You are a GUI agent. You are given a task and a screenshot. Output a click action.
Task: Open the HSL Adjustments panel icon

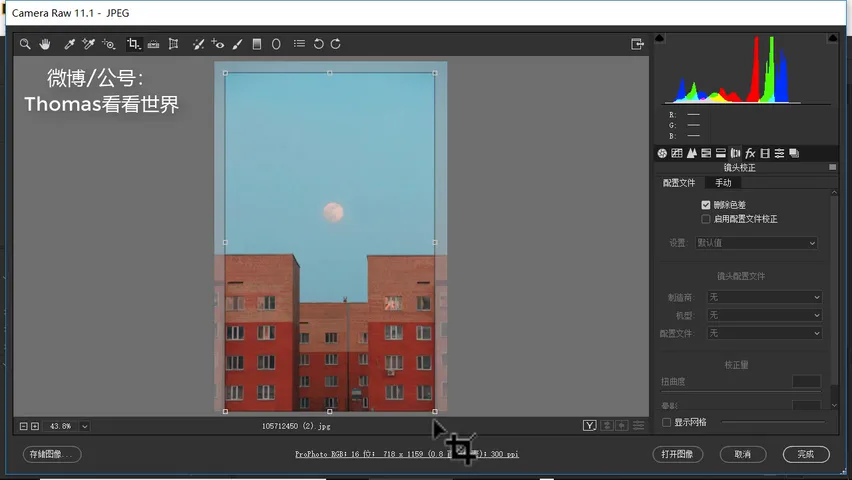point(706,153)
